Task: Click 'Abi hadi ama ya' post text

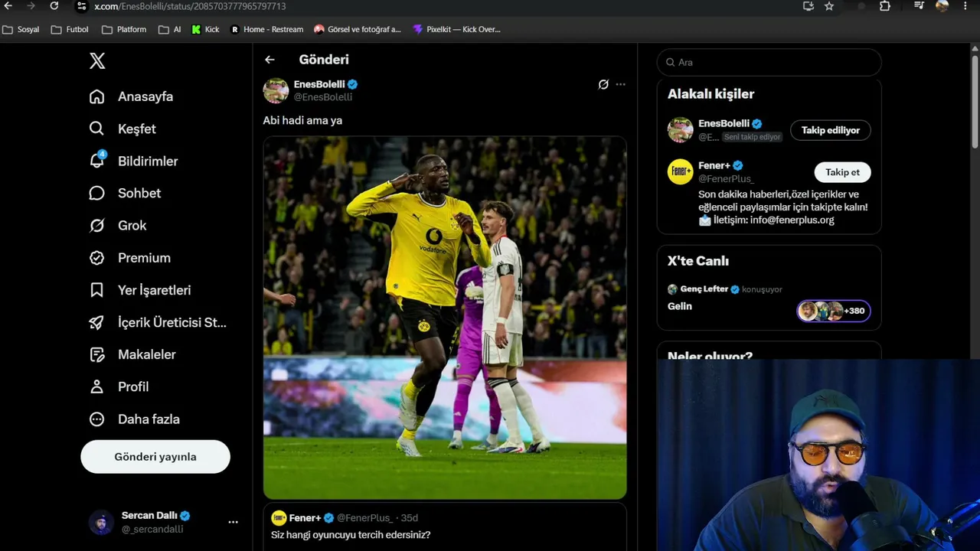Action: 302,120
